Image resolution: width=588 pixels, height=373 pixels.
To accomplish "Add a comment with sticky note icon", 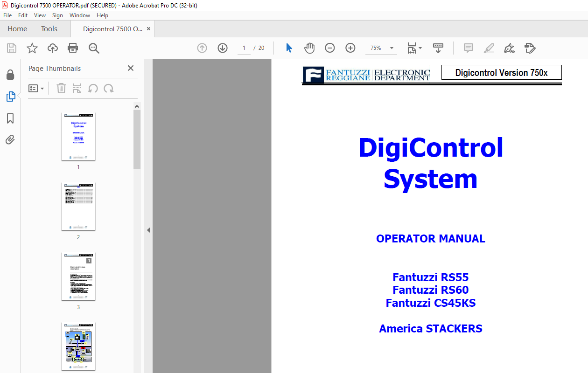I will (x=469, y=48).
